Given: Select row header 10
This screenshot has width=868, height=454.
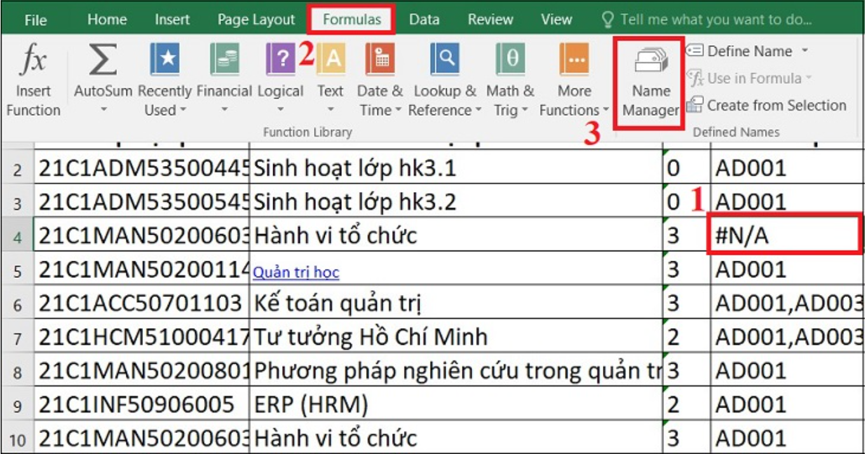Looking at the screenshot, I should (17, 438).
